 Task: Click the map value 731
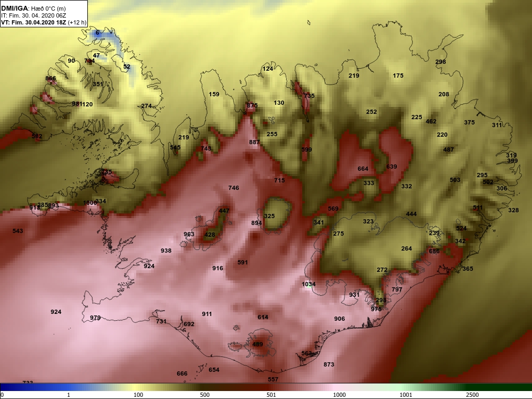[161, 321]
